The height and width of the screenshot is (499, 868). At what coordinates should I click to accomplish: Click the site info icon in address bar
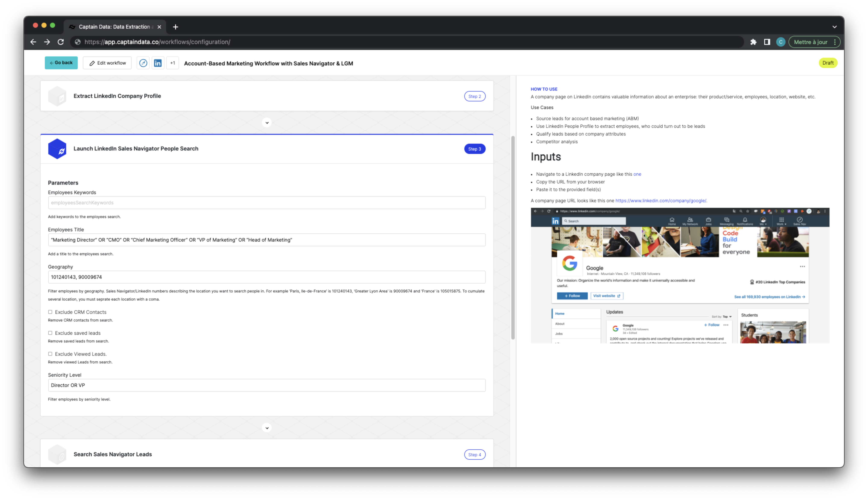[x=78, y=42]
